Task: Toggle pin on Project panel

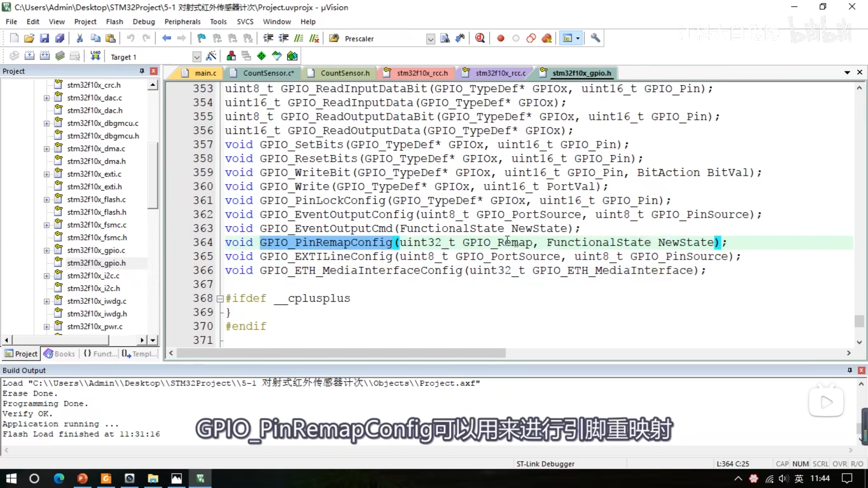Action: point(142,71)
